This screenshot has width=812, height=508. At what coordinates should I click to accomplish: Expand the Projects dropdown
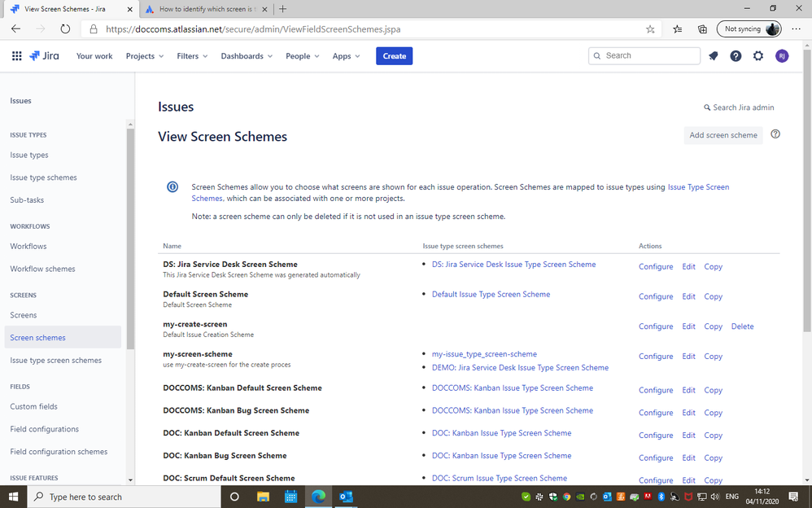coord(145,56)
